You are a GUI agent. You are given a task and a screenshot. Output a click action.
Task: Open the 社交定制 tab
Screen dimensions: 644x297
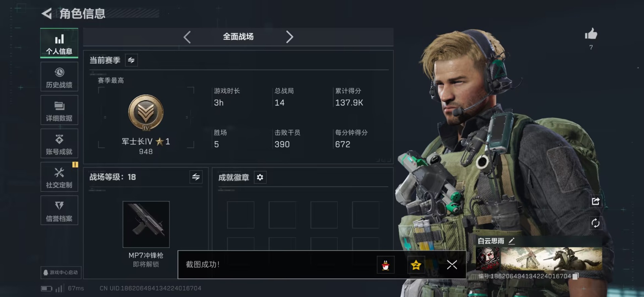[x=59, y=177]
